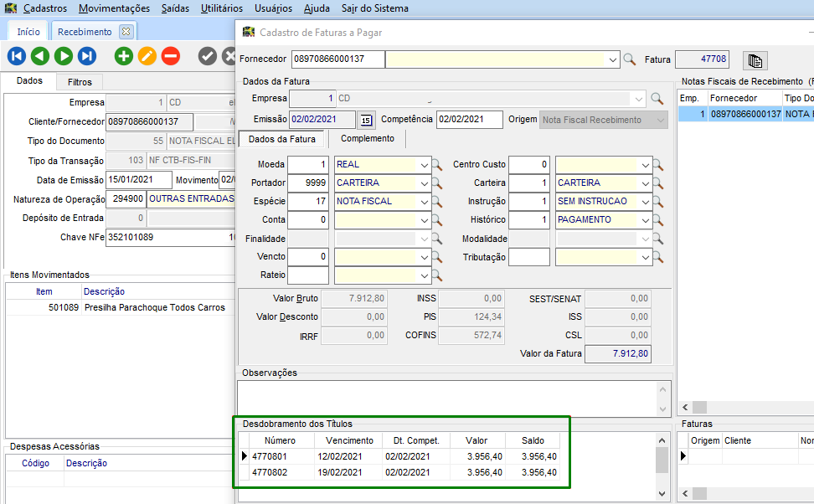
Task: Switch to the Filtros tab
Action: [x=80, y=82]
